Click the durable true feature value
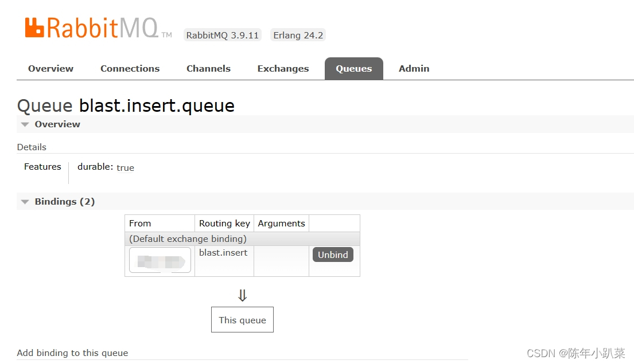 pyautogui.click(x=125, y=167)
